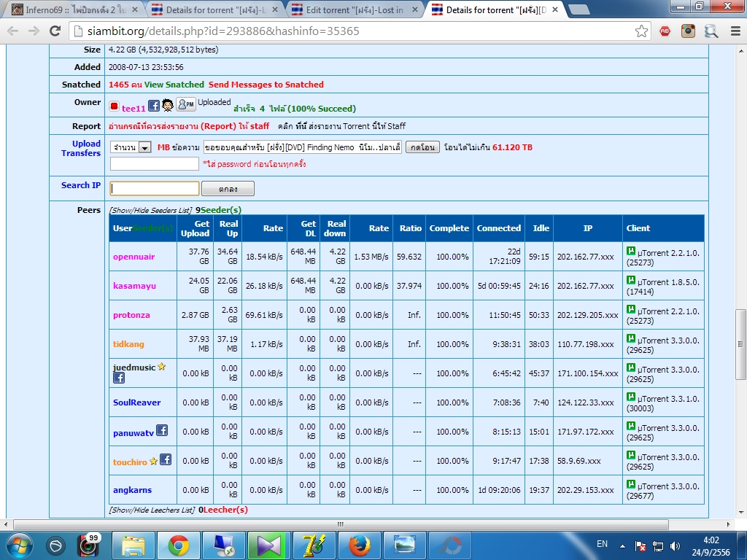Toggle the Show/Hide Leechers List

tap(152, 510)
